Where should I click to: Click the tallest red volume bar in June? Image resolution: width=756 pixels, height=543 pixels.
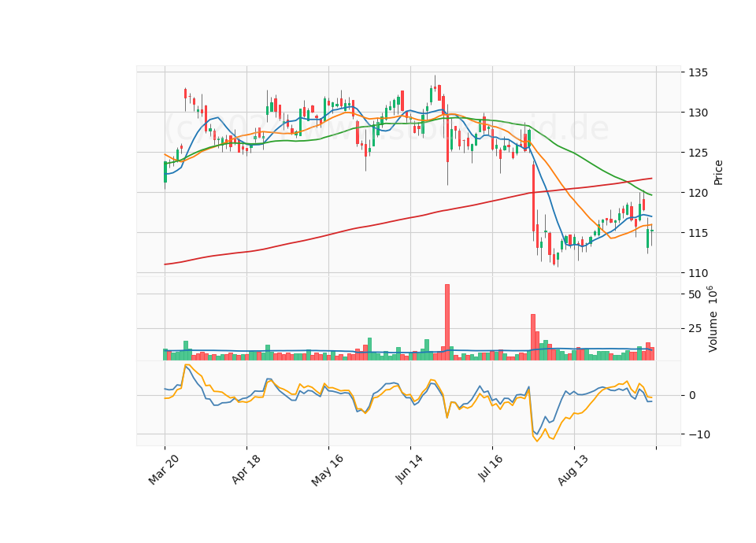pyautogui.click(x=447, y=322)
